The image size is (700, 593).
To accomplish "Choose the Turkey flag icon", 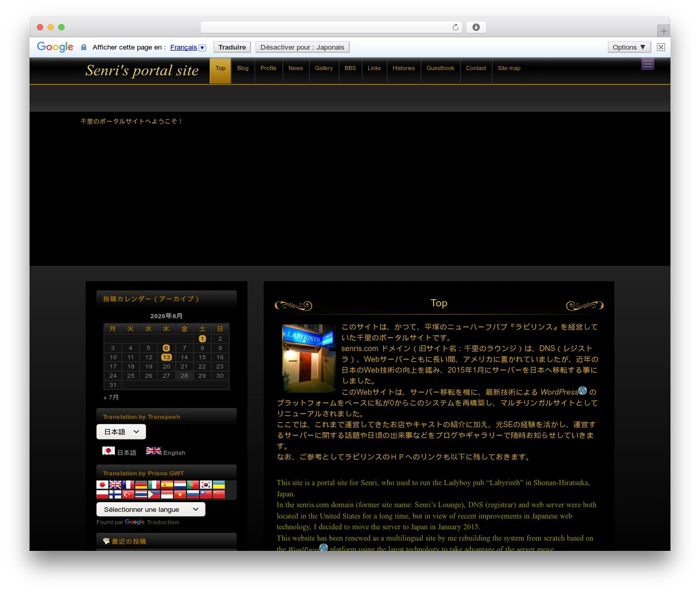I will [x=128, y=494].
